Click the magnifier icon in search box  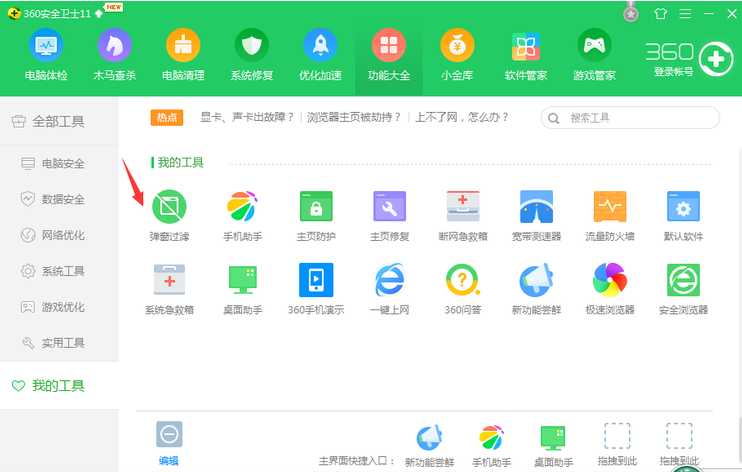click(553, 118)
